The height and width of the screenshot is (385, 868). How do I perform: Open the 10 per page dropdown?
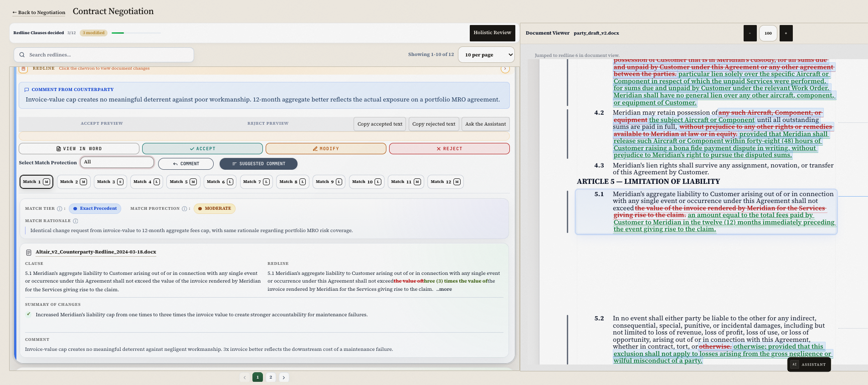pos(486,55)
